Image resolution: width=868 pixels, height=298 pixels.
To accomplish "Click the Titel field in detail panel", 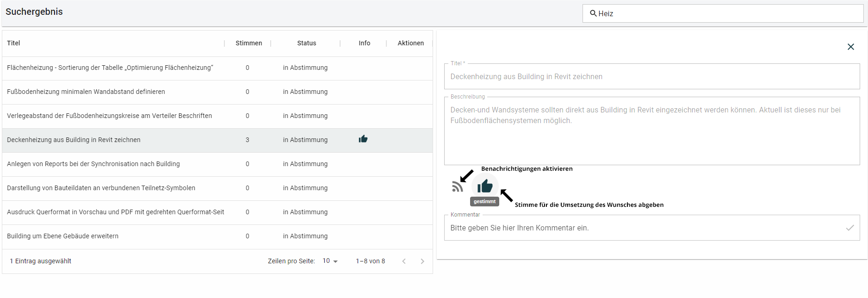I will (651, 77).
